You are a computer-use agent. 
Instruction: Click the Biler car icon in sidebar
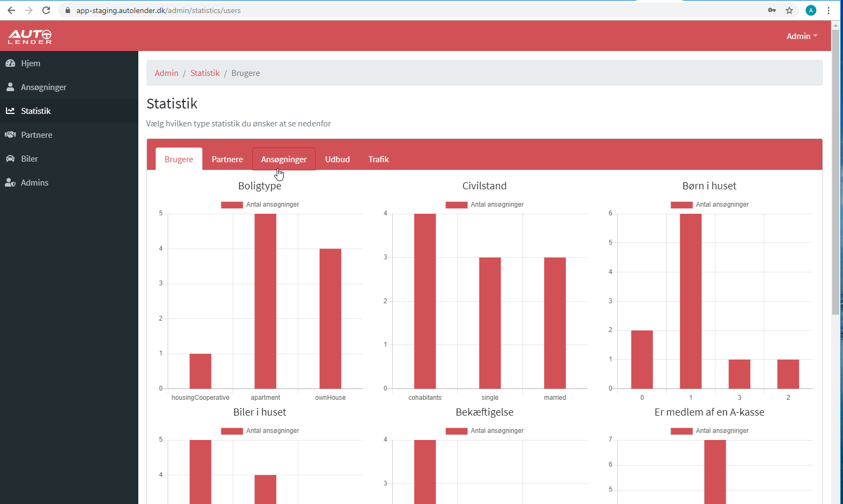coord(10,158)
